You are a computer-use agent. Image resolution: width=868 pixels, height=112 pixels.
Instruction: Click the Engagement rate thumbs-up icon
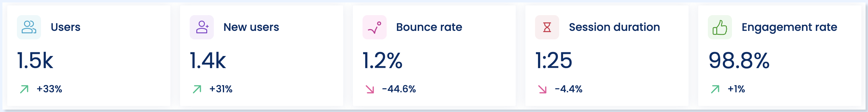click(720, 27)
